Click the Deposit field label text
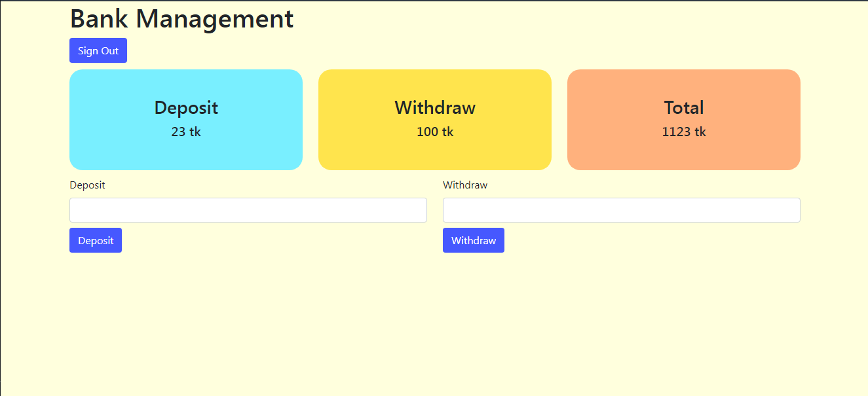 click(87, 185)
